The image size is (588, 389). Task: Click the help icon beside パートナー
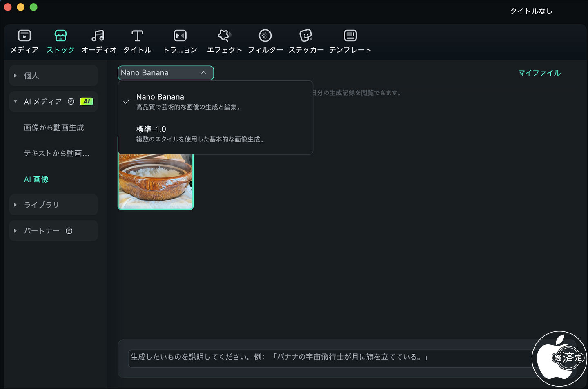[69, 231]
